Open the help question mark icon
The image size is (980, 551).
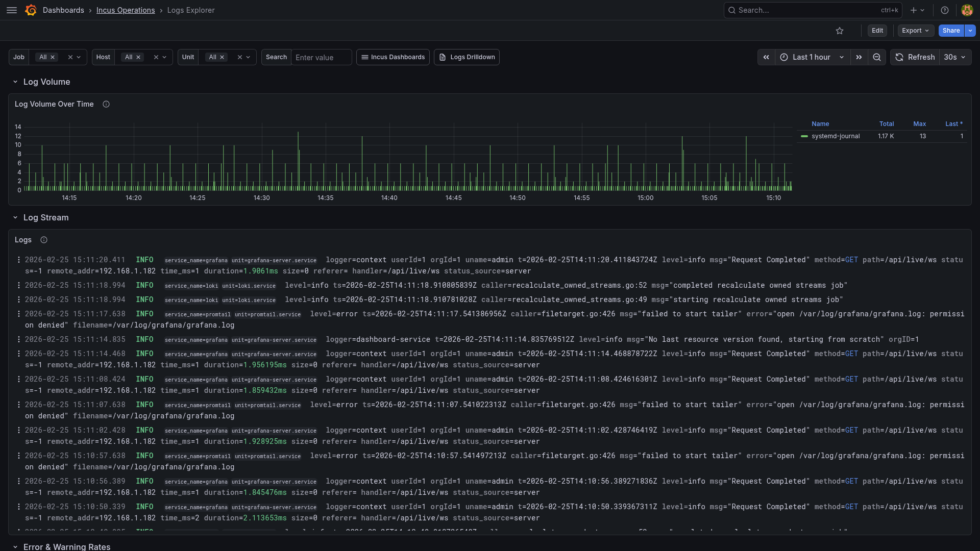point(945,10)
